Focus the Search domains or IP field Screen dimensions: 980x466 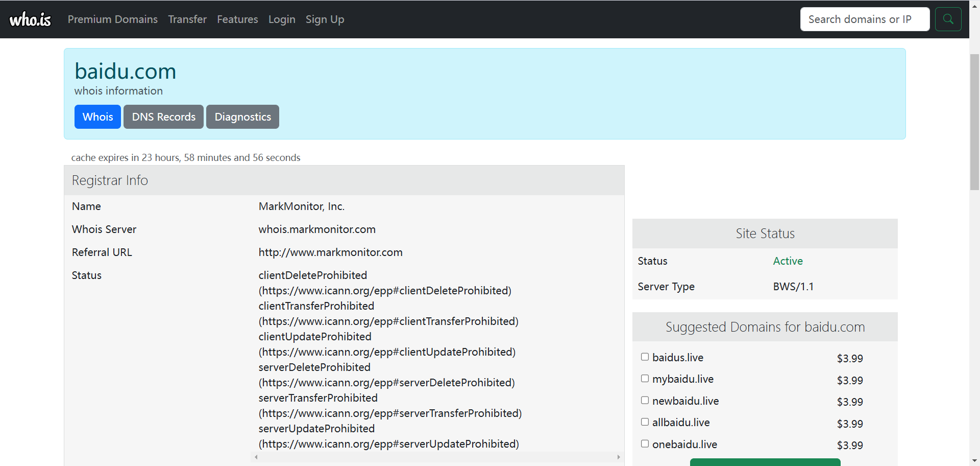coord(865,19)
